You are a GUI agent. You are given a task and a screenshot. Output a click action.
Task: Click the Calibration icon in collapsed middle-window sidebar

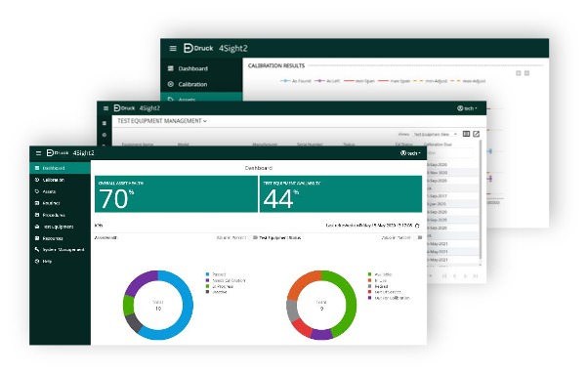tap(105, 135)
